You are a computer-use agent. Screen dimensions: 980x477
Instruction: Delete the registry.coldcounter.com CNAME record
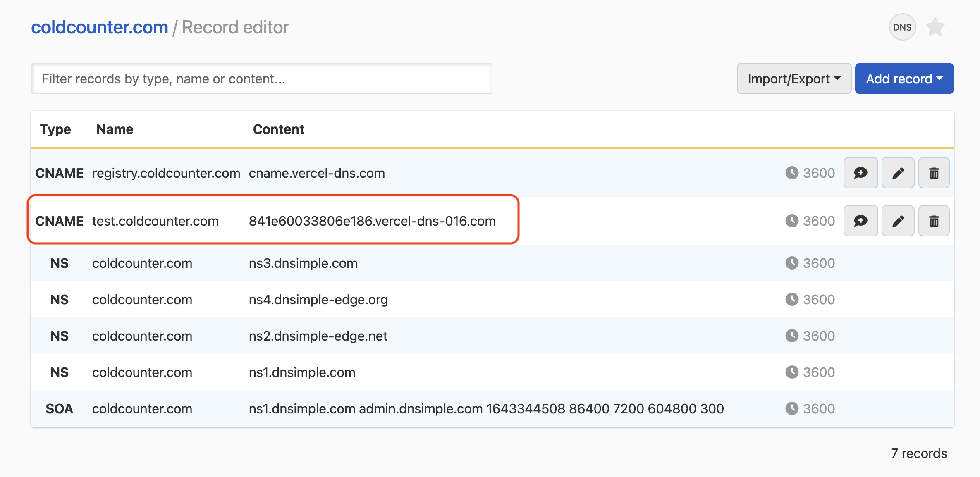[934, 173]
